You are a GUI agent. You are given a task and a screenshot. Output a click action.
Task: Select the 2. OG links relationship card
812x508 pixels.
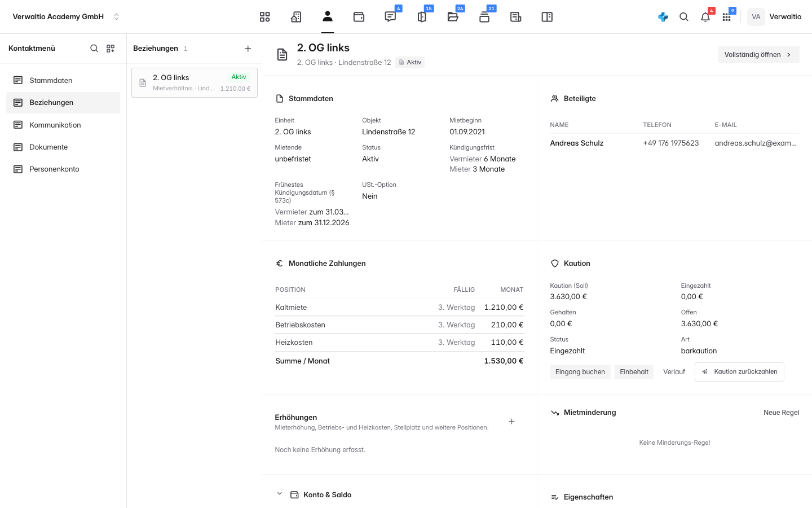pos(195,83)
